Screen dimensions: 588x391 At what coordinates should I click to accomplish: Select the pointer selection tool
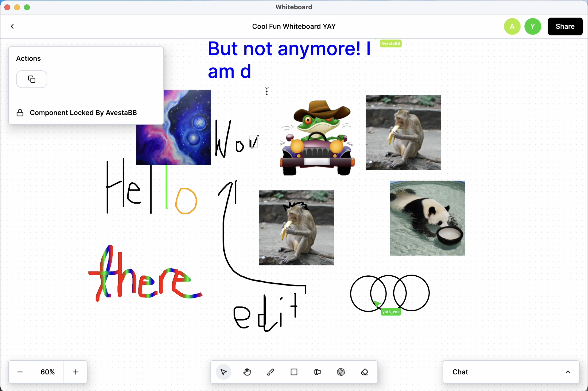pyautogui.click(x=223, y=372)
